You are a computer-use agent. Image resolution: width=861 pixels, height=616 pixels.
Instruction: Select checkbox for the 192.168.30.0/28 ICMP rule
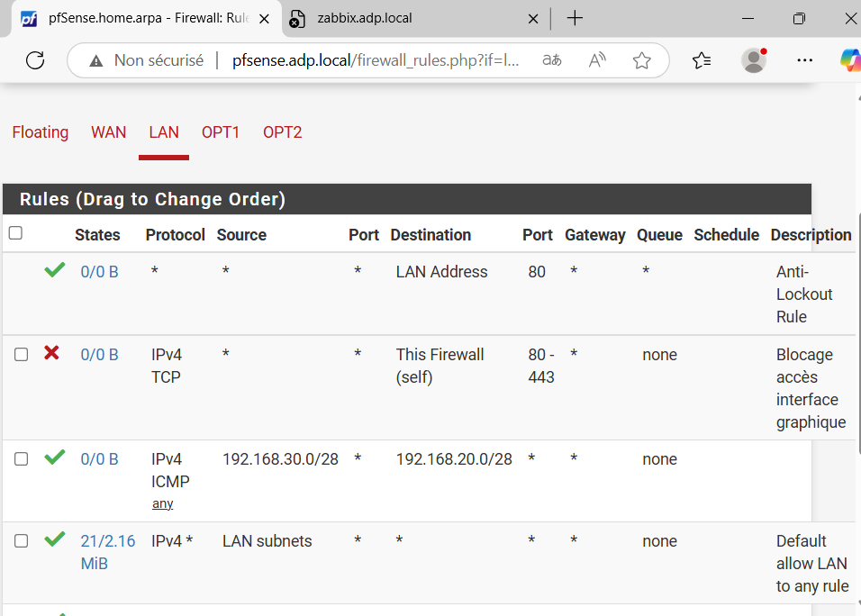tap(22, 459)
